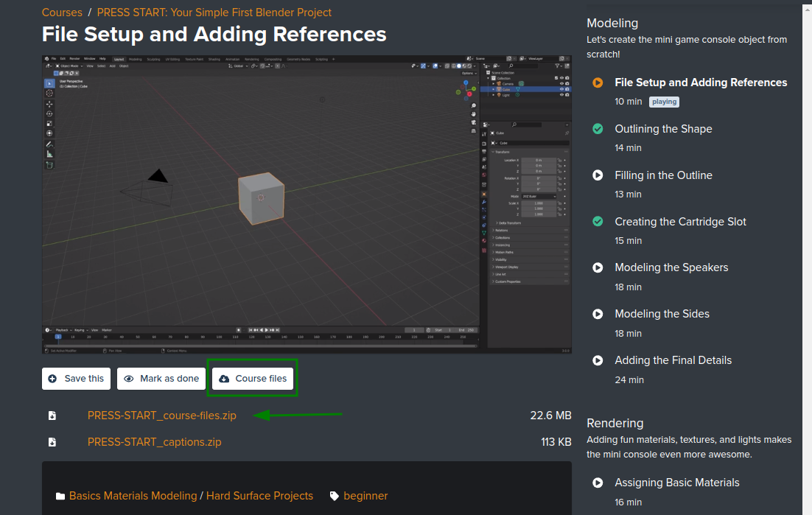Viewport: 812px width, 515px height.
Task: Click the gray cube in the video preview
Action: 260,197
